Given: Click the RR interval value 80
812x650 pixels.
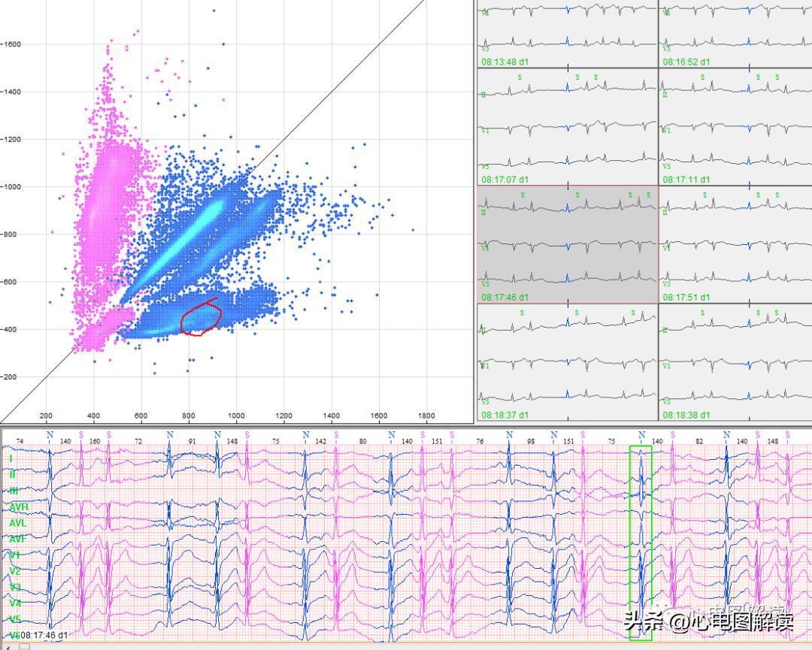Looking at the screenshot, I should pos(363,441).
